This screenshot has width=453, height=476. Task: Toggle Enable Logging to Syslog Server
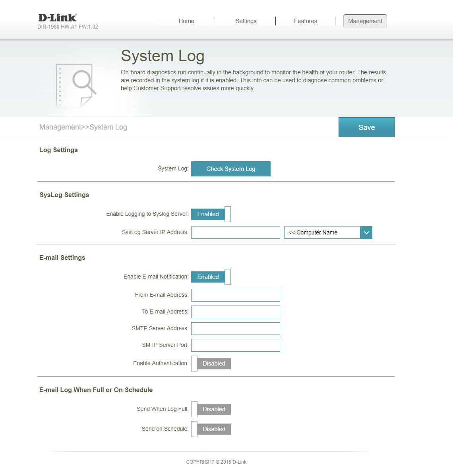tap(211, 214)
